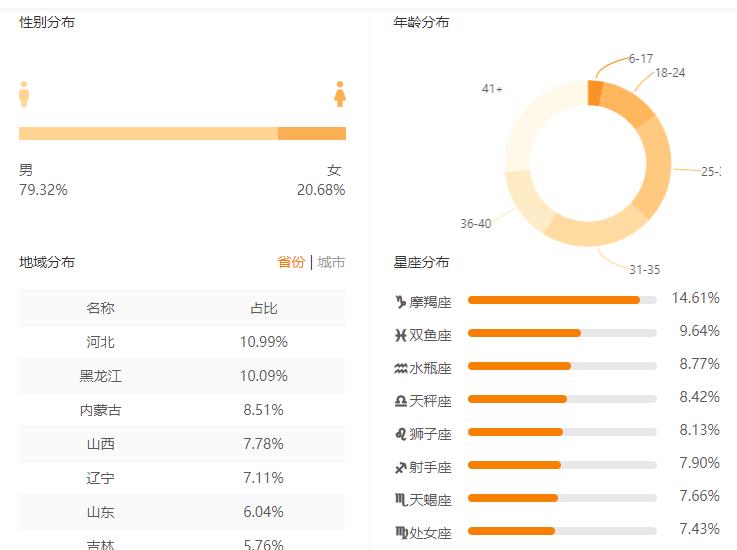This screenshot has width=737, height=550.
Task: Click the Scorpio zodiac symbol icon
Action: [401, 499]
